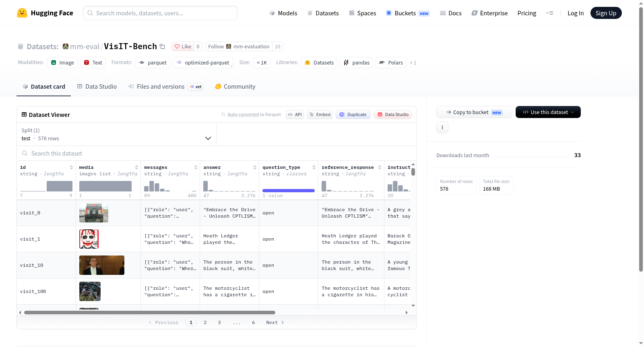The width and height of the screenshot is (644, 347).
Task: Expand the Split test dropdown
Action: 117,134
